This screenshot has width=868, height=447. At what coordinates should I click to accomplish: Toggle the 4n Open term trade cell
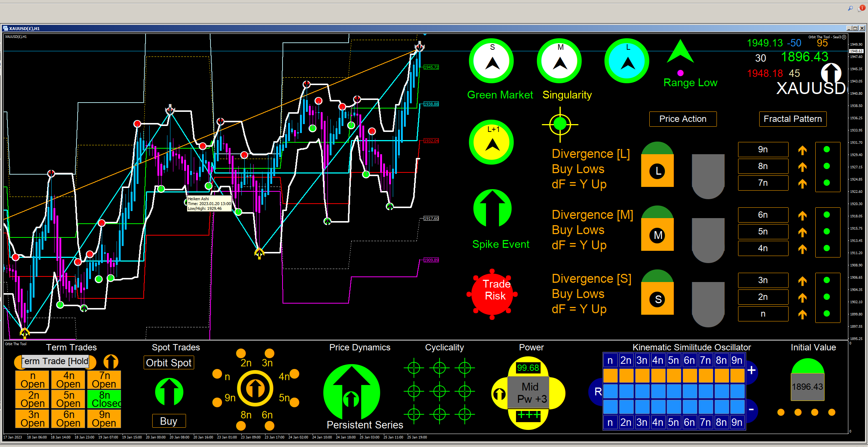coord(68,379)
